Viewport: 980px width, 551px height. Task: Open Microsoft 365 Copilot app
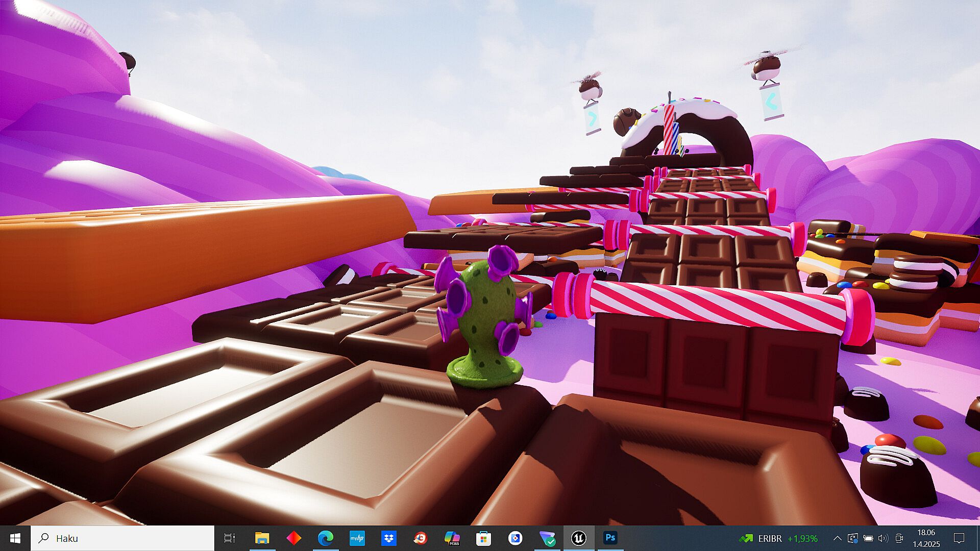(452, 538)
